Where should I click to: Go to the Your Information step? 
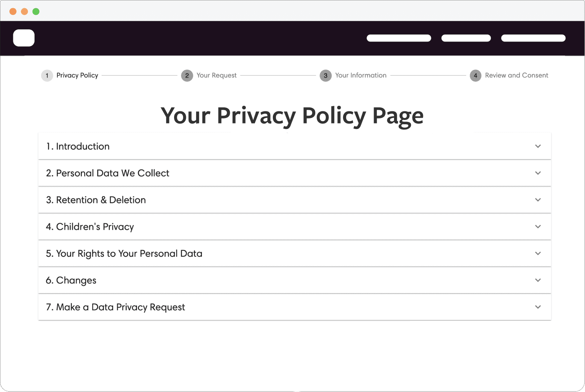(x=361, y=75)
